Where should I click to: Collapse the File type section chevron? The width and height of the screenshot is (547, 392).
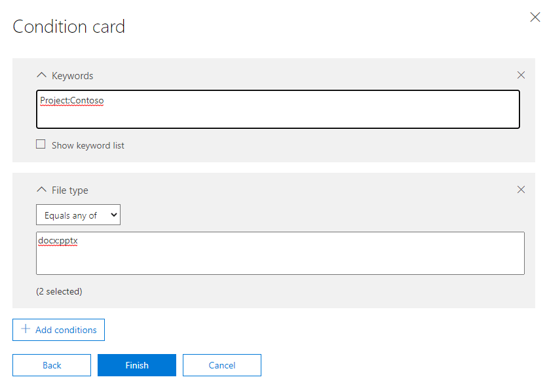pos(42,190)
